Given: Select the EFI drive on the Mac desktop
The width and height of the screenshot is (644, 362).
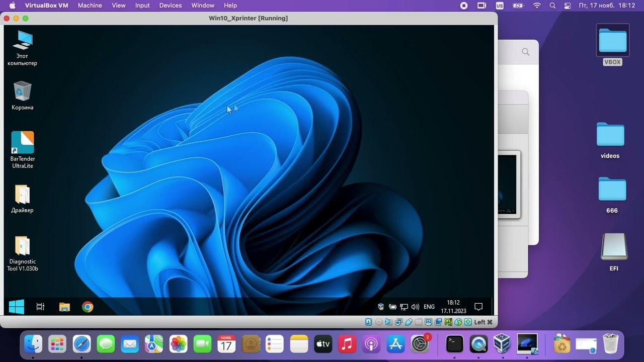Looking at the screenshot, I should coord(614,252).
